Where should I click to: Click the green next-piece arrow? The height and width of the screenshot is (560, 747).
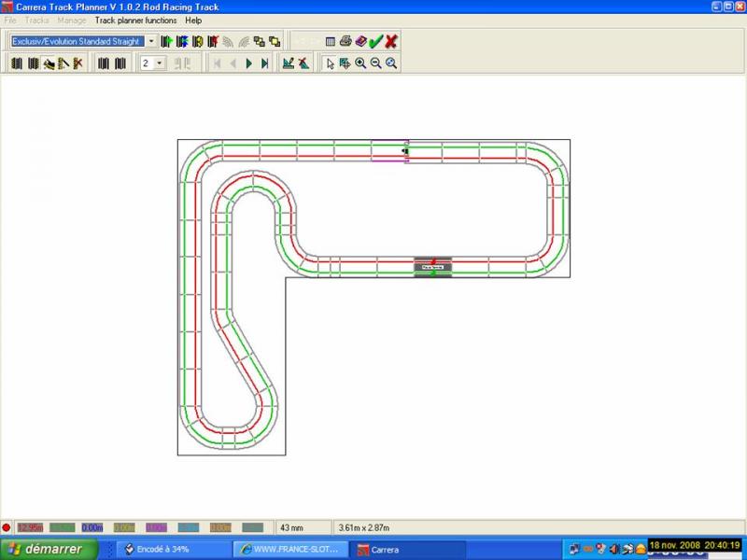point(249,63)
